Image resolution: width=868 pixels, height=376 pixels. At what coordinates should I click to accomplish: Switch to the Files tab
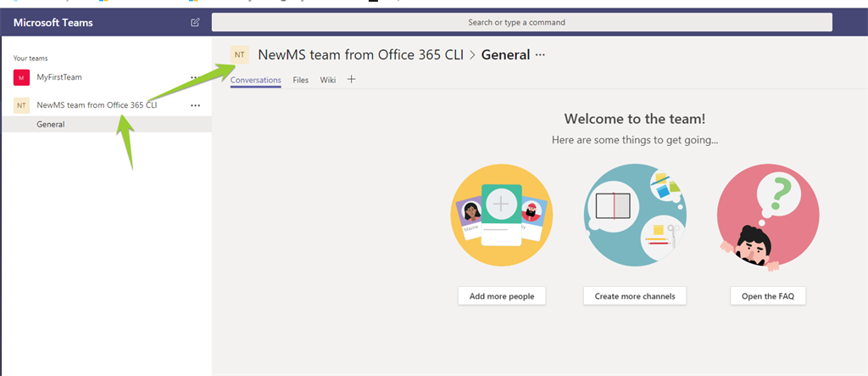[x=300, y=81]
